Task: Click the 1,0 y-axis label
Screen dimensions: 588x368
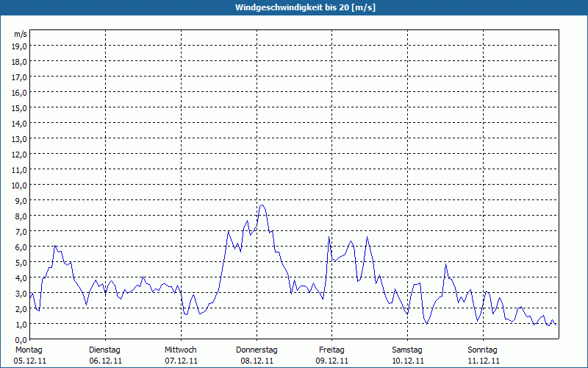Action: [21, 324]
